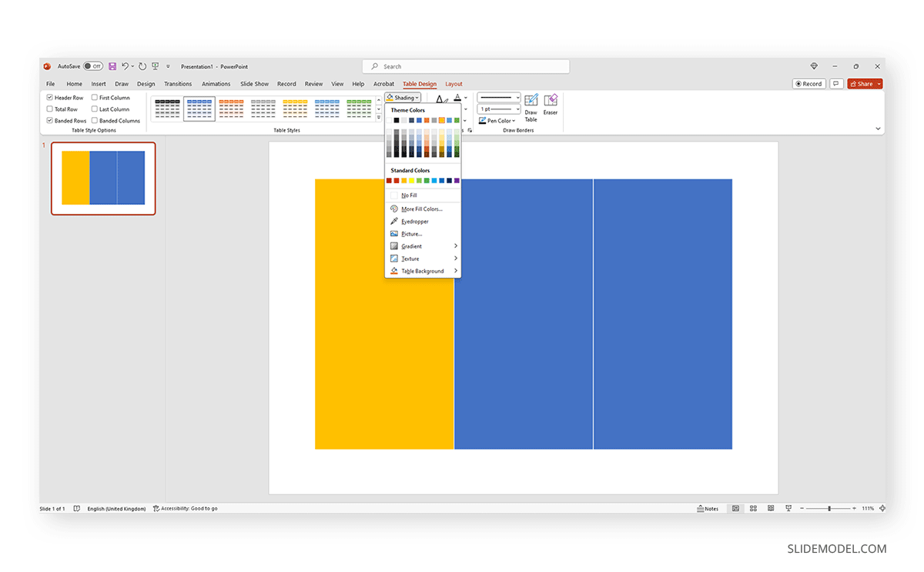The image size is (924, 572).
Task: Pick black theme color swatch
Action: tap(397, 120)
